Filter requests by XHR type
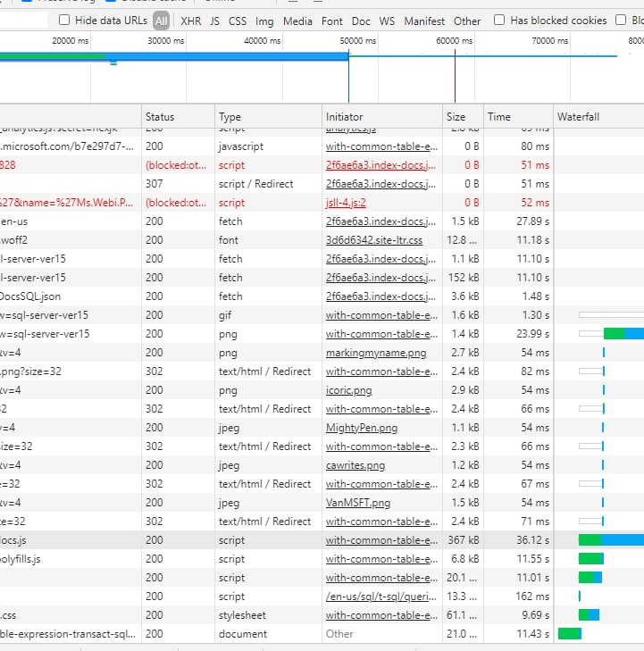This screenshot has width=644, height=651. point(190,21)
